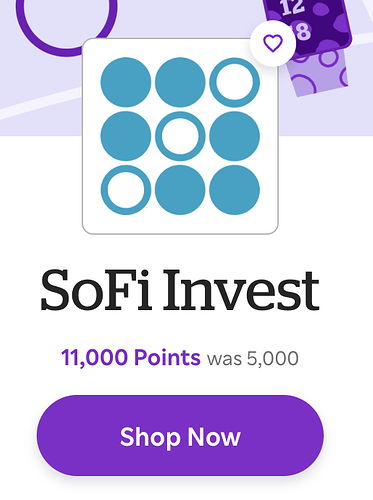
Task: Click the light purple patterned ribbon graphic
Action: click(320, 73)
